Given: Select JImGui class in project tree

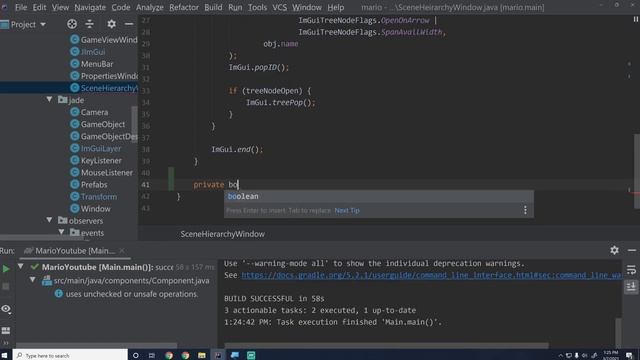Looking at the screenshot, I should [88, 52].
